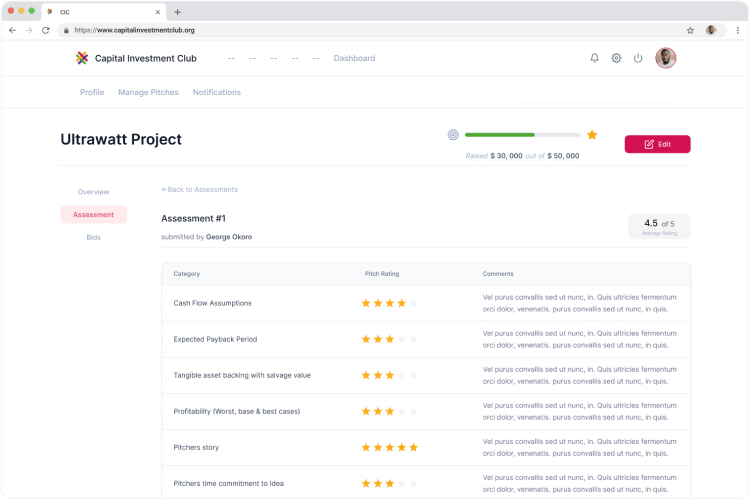Screen dimensions: 749x499
Task: Click the power logout icon
Action: (x=638, y=58)
